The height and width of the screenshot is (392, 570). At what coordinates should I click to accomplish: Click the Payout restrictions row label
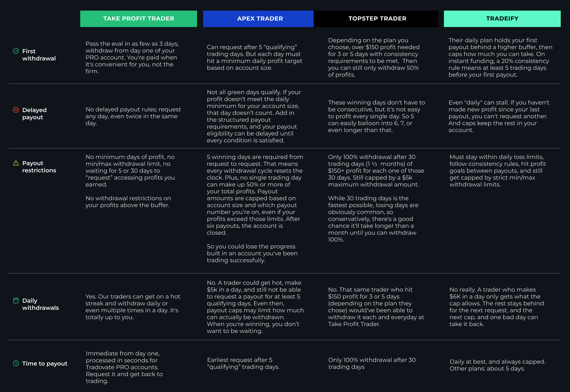coord(39,167)
